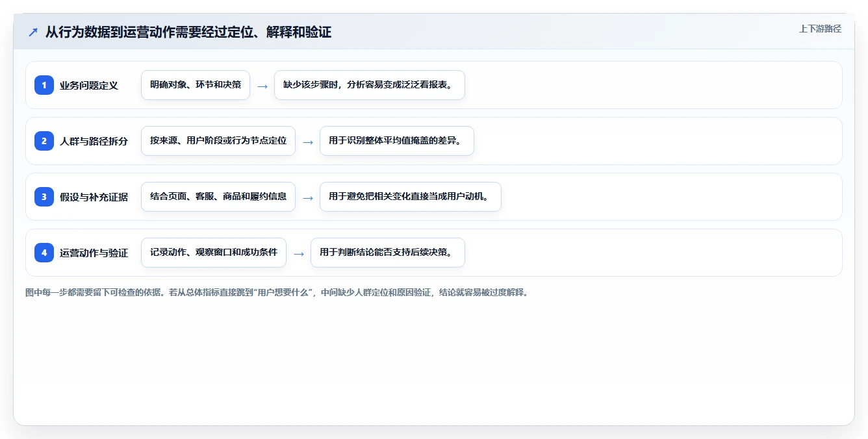Click the 记录动作、观察窗口和成功条件 box
The height and width of the screenshot is (439, 868).
tap(214, 253)
